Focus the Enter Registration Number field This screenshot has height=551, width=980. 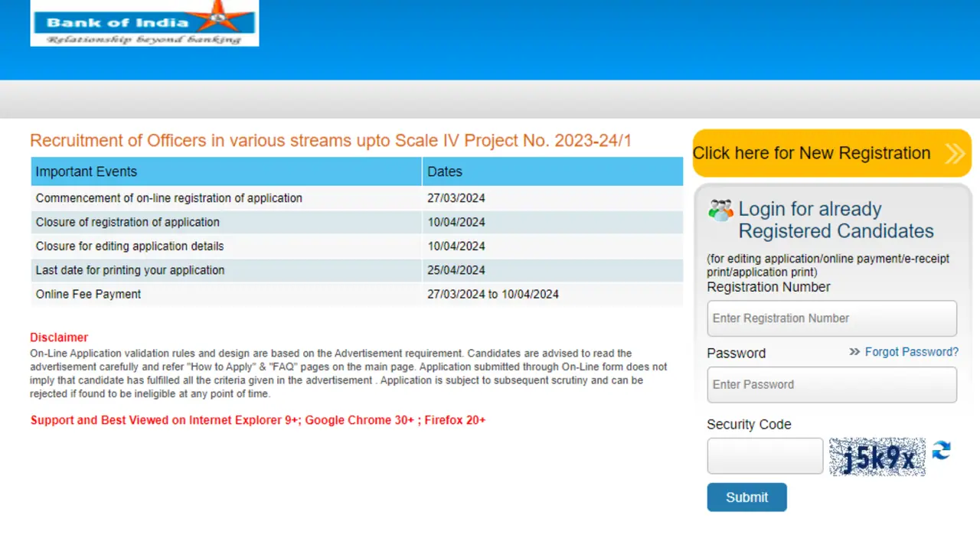click(x=831, y=318)
